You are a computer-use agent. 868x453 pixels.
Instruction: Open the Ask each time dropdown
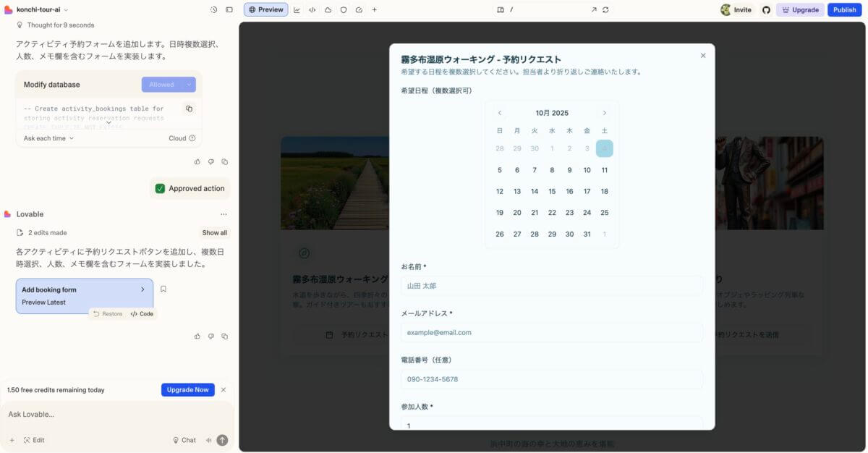pos(48,138)
